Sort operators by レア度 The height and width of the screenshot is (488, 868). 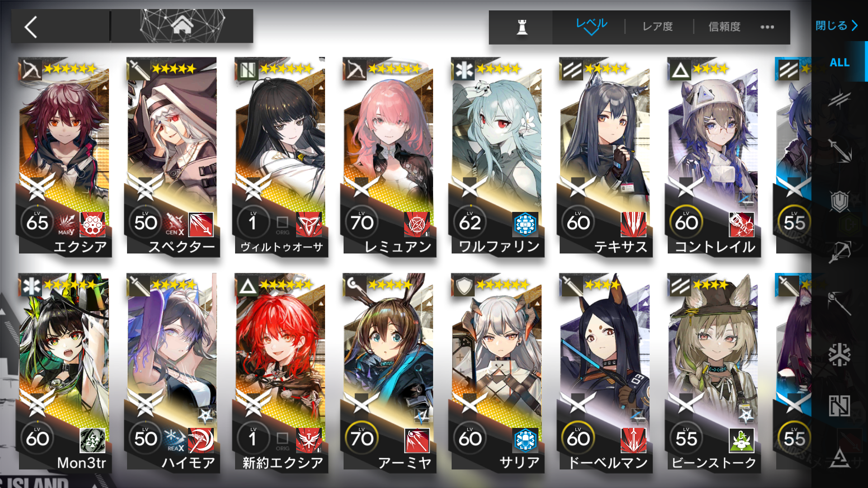(x=658, y=27)
